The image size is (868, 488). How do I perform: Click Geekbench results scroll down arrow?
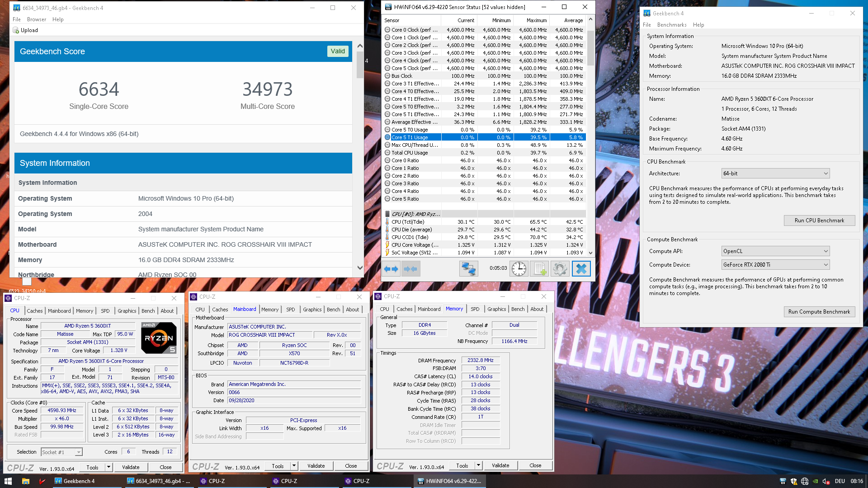pyautogui.click(x=360, y=267)
